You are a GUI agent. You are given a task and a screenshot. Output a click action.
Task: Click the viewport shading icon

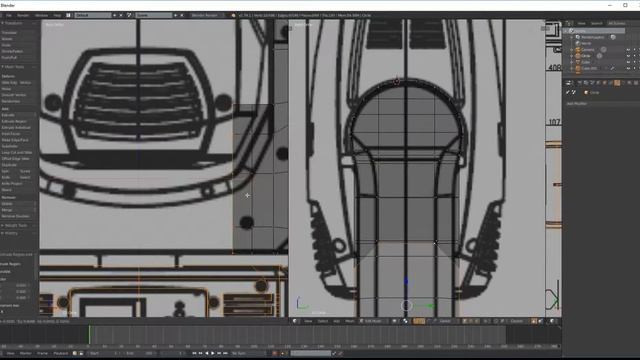[x=395, y=321]
